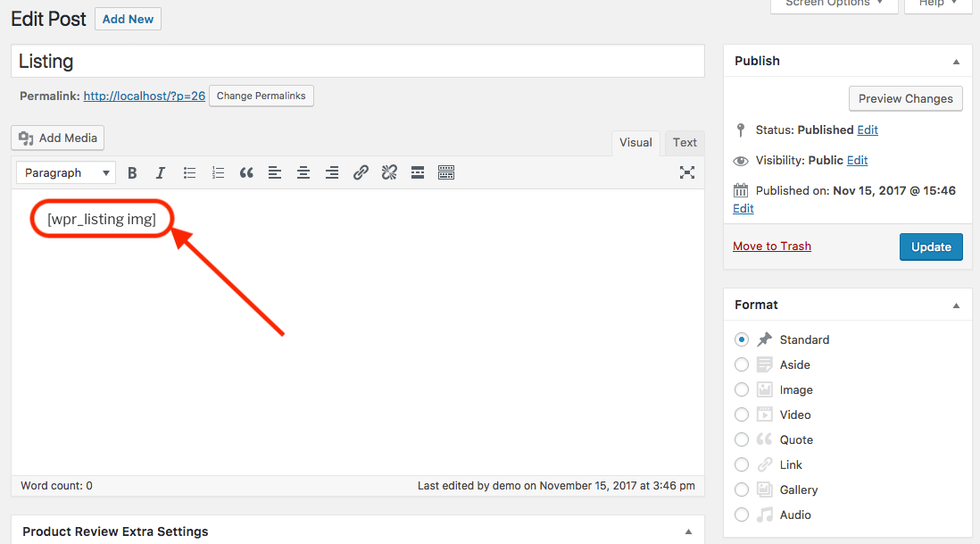The height and width of the screenshot is (544, 980).
Task: Open the Paragraph format dropdown
Action: (67, 173)
